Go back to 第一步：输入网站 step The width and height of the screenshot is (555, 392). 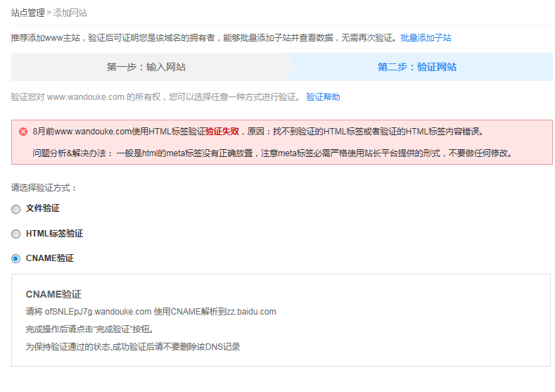tap(146, 67)
